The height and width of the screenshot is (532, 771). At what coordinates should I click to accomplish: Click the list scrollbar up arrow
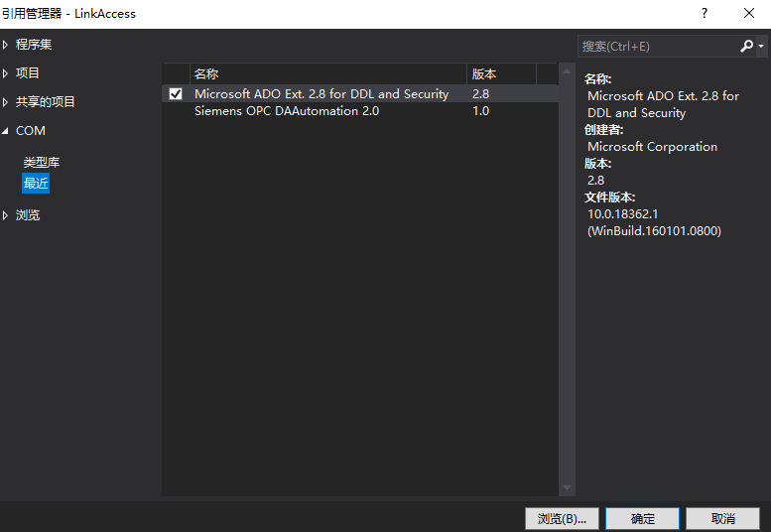pyautogui.click(x=567, y=71)
